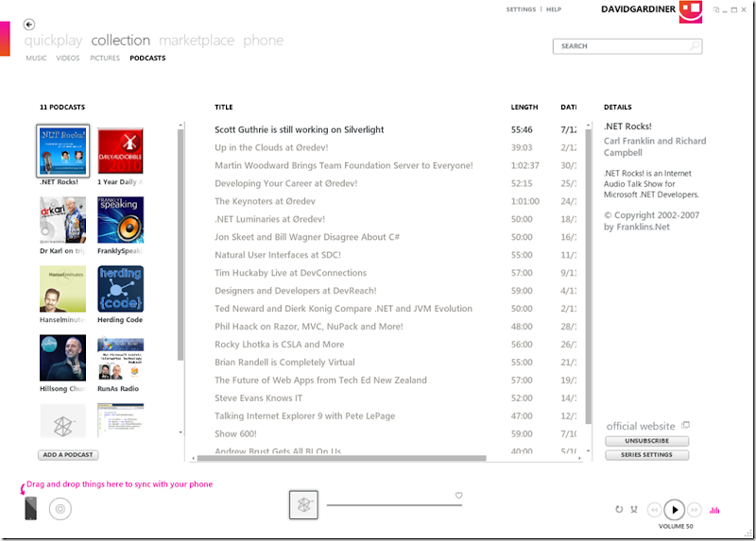756x541 pixels.
Task: Switch to the PODCASTS sub-tab
Action: (147, 58)
